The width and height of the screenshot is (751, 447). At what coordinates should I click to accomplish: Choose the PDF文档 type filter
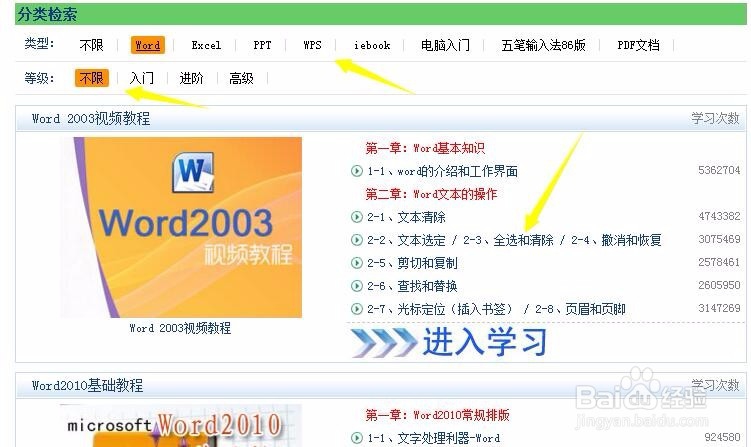pyautogui.click(x=638, y=45)
